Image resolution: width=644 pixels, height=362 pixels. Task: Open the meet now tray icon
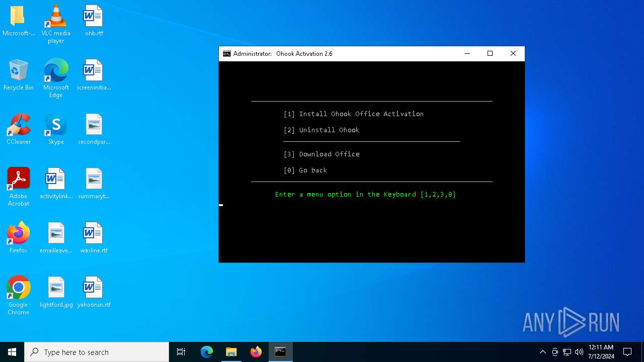[555, 352]
